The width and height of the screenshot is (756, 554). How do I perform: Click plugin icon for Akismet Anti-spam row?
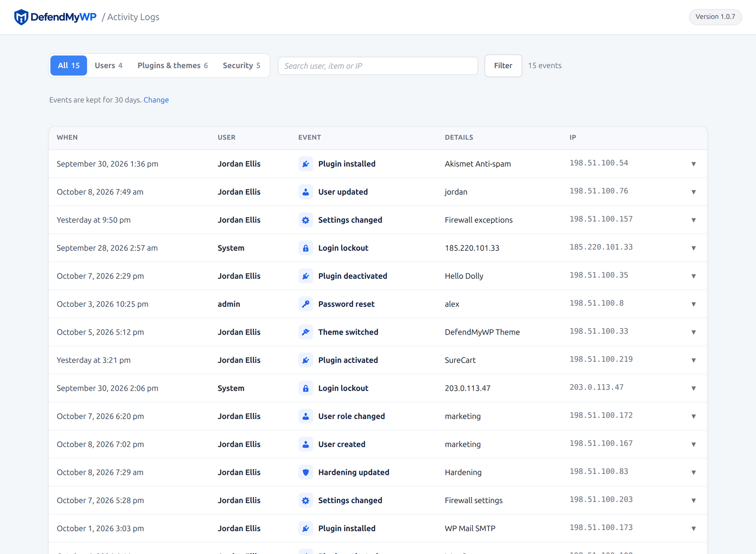(x=306, y=164)
